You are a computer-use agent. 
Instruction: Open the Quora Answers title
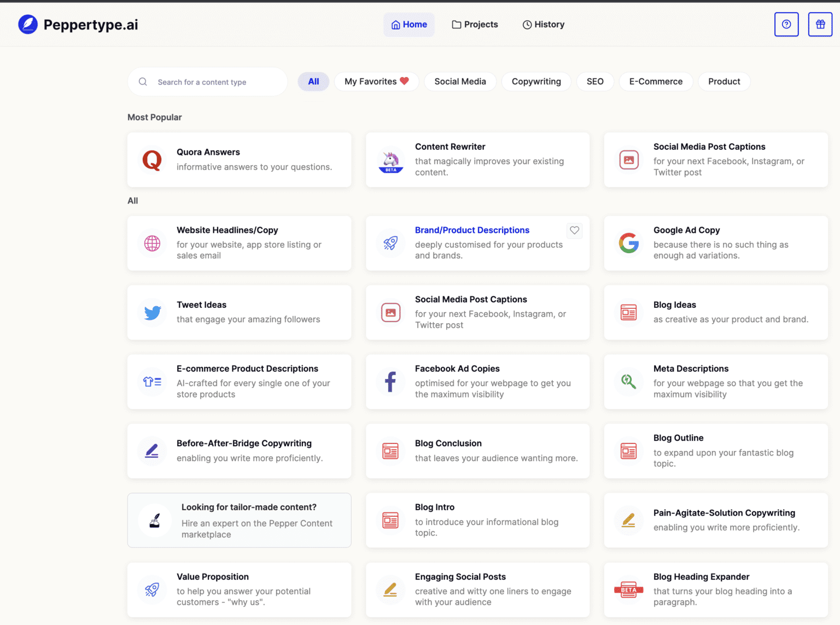[x=208, y=152]
